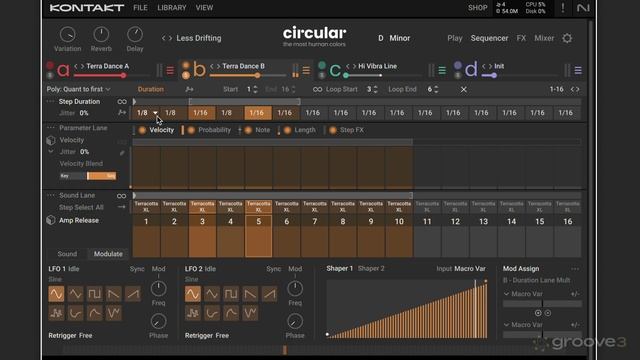Open first step 1/8 duration dropdown arrow
The height and width of the screenshot is (360, 640).
coord(155,113)
